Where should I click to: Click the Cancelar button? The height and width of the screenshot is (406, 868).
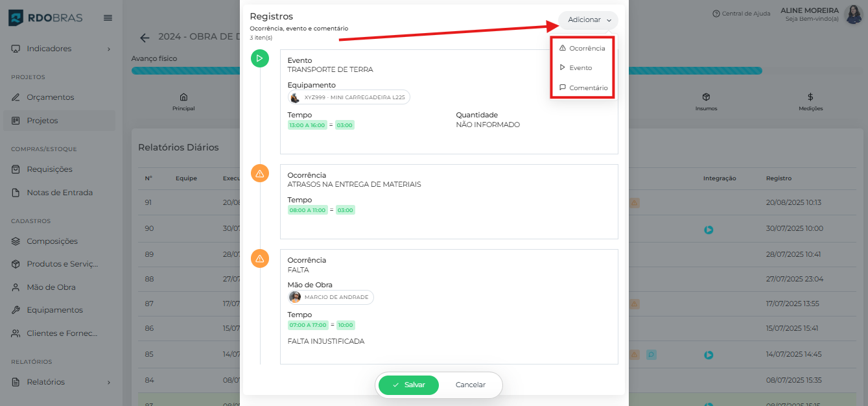click(470, 385)
